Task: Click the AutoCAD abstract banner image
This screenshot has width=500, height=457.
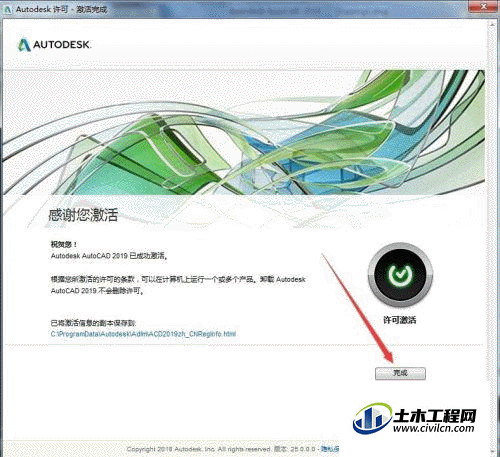Action: pyautogui.click(x=244, y=132)
